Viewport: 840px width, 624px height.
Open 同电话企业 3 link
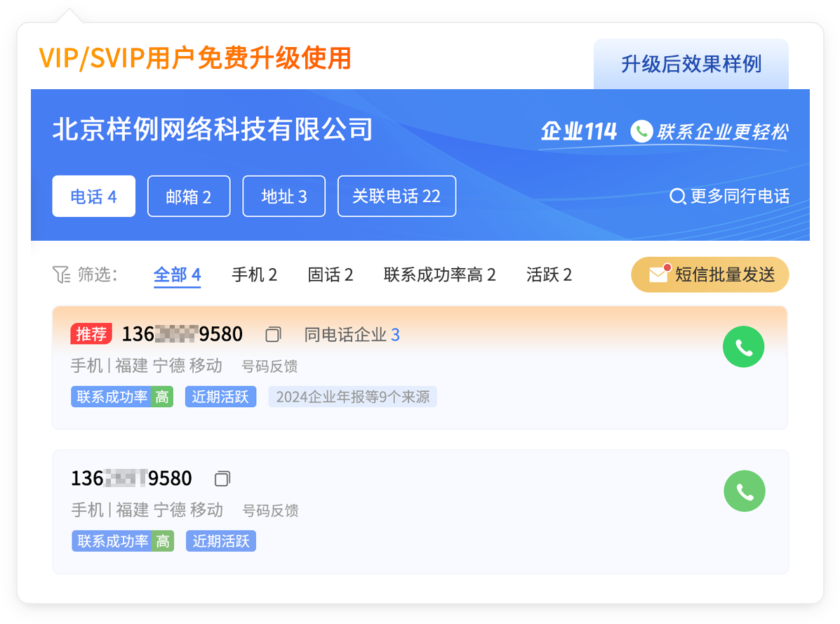click(x=352, y=335)
